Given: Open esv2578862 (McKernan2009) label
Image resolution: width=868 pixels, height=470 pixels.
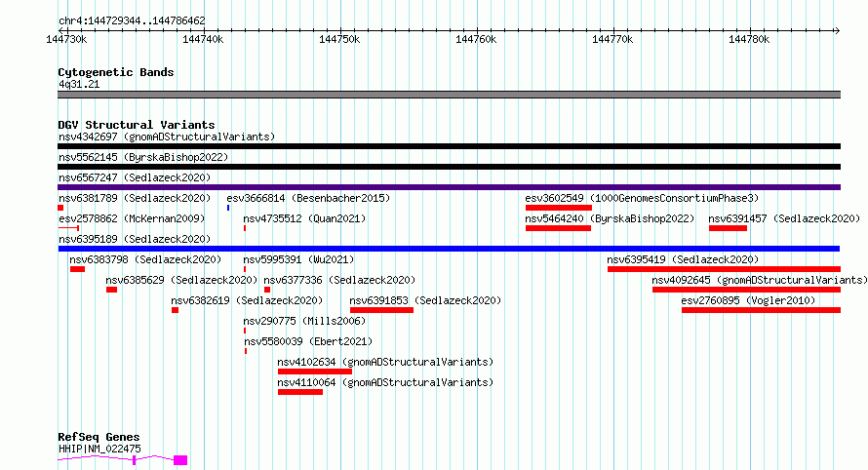Looking at the screenshot, I should (132, 218).
